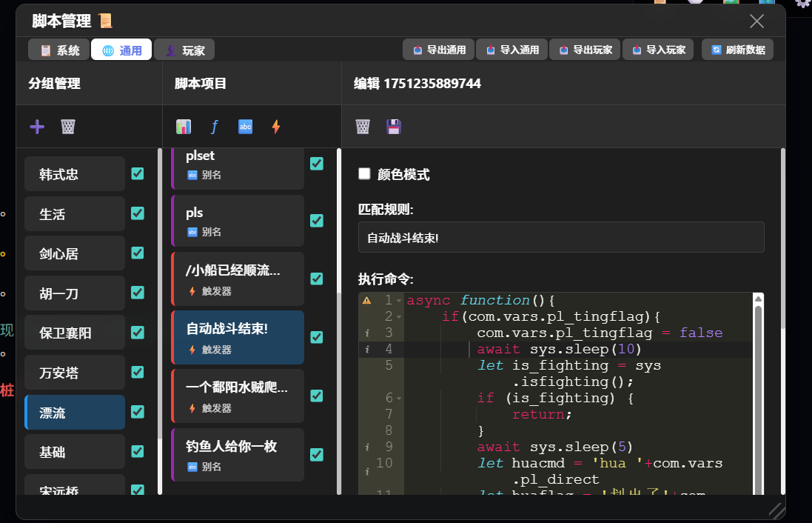This screenshot has height=523, width=812.
Task: Open the 自动战斗结束! trigger script
Action: pyautogui.click(x=238, y=338)
